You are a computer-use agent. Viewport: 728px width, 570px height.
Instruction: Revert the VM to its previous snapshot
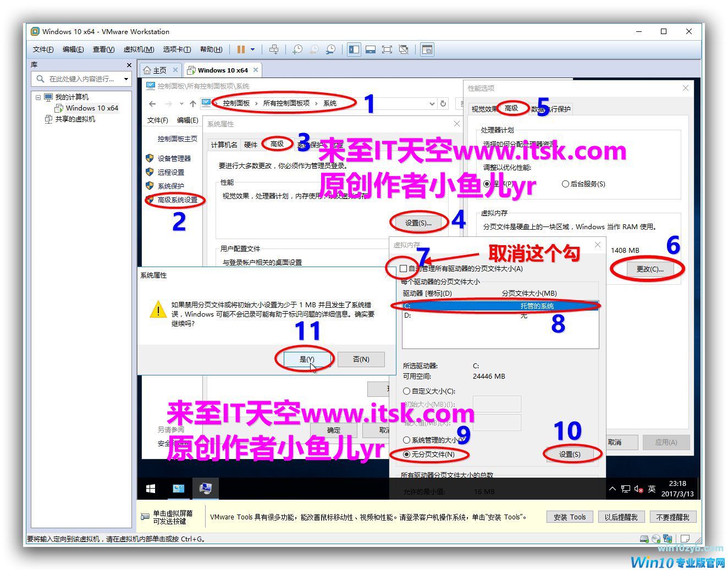click(x=314, y=49)
